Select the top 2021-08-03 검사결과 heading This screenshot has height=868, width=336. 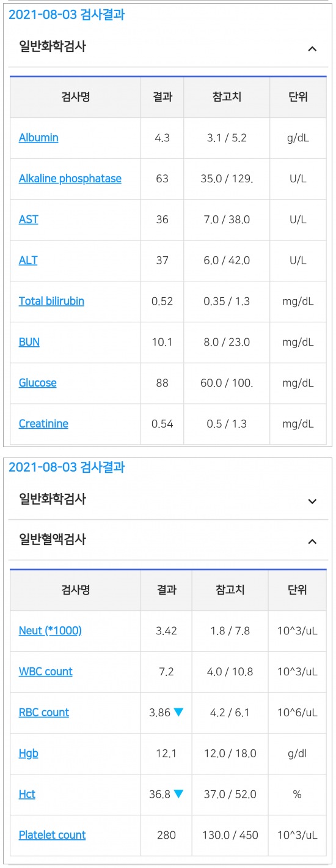coord(67,15)
